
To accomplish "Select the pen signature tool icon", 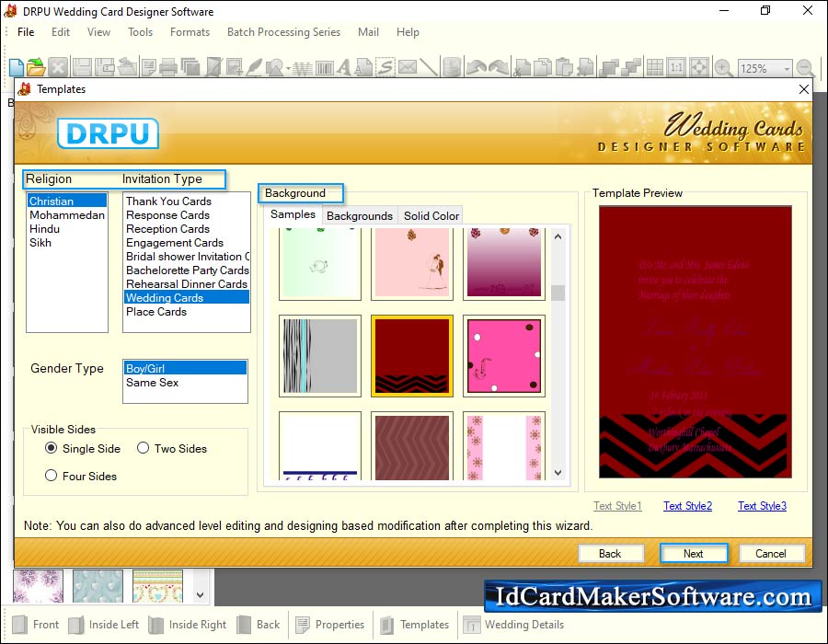I will 254,67.
